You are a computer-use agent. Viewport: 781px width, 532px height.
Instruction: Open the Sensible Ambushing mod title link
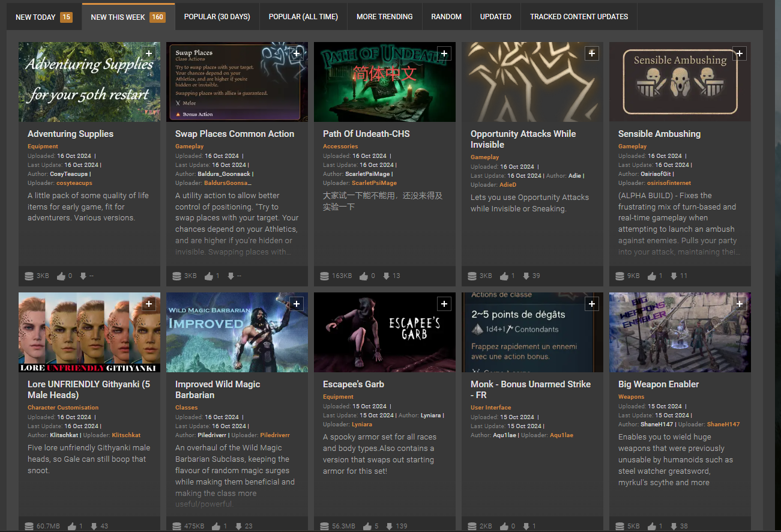click(659, 134)
